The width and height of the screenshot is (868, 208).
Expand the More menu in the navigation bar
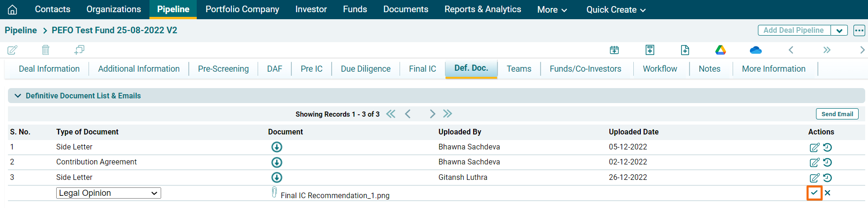coord(552,9)
